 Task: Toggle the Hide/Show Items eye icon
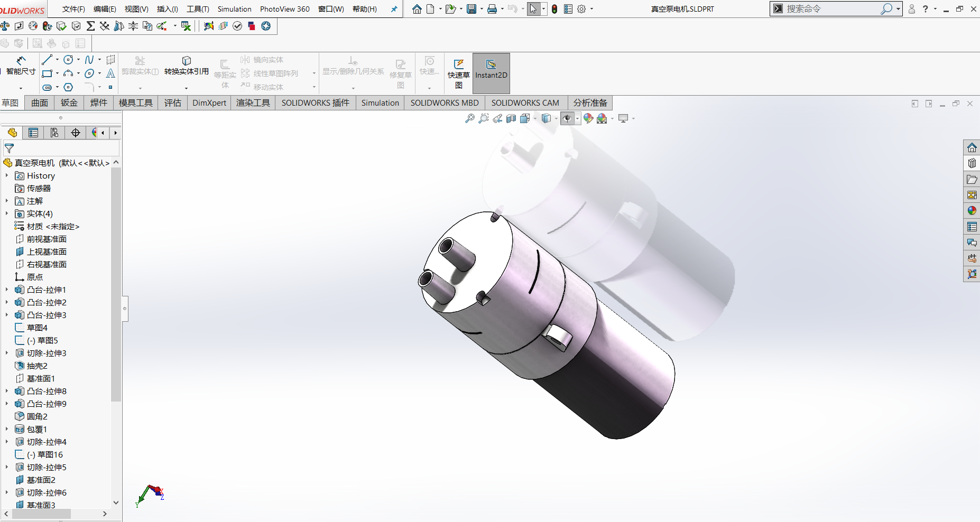point(567,119)
